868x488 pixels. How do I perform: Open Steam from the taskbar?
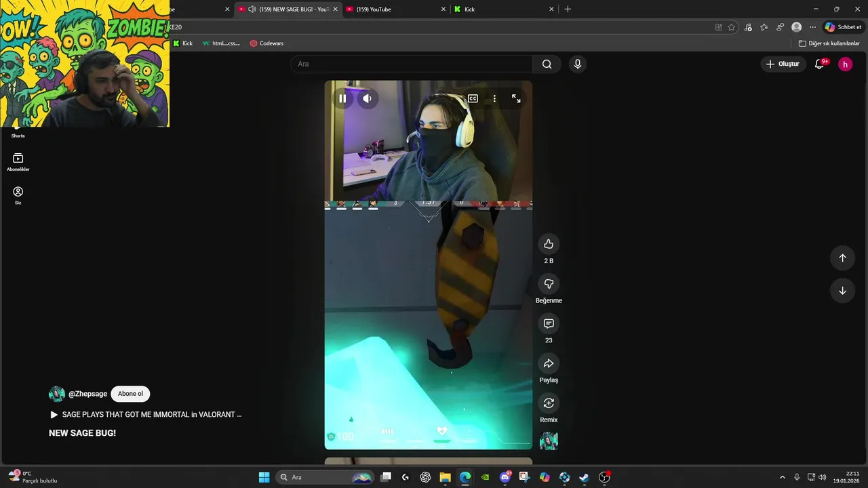(x=584, y=477)
